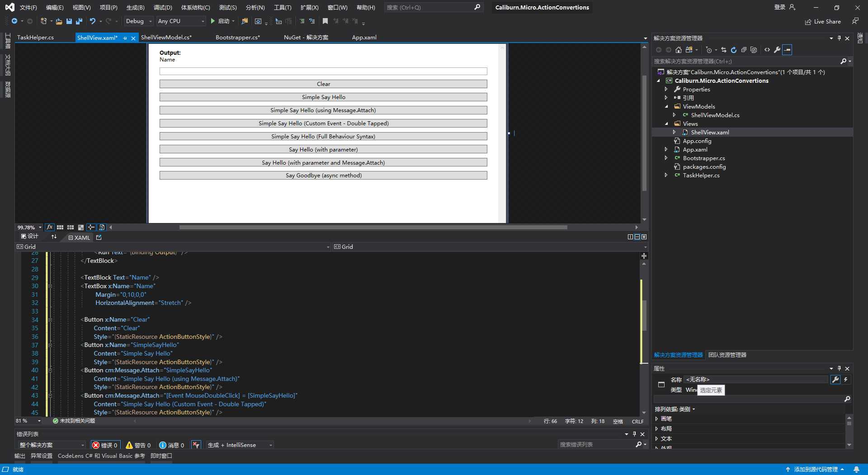Image resolution: width=868 pixels, height=475 pixels.
Task: Click the Live Share button
Action: tap(823, 21)
